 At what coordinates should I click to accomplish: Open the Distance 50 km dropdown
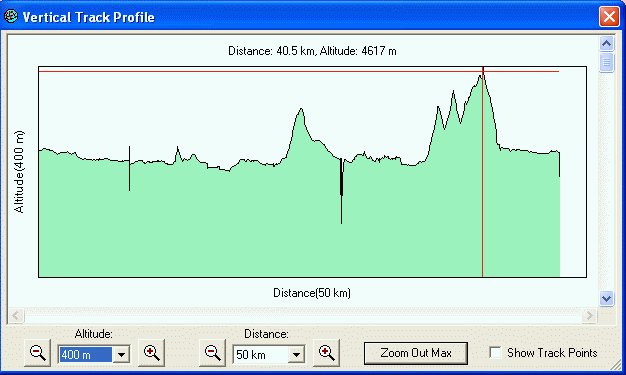point(296,355)
